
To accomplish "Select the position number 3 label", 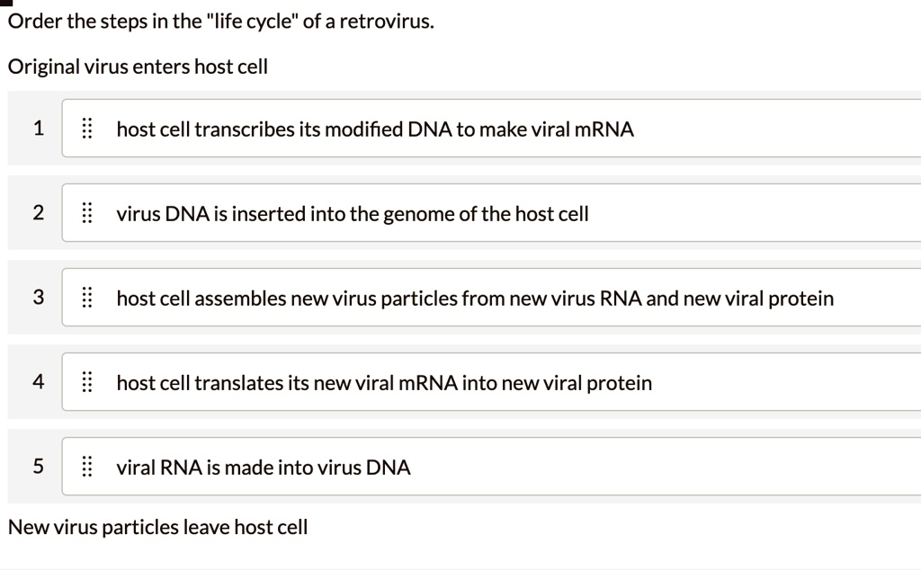I will [x=38, y=298].
